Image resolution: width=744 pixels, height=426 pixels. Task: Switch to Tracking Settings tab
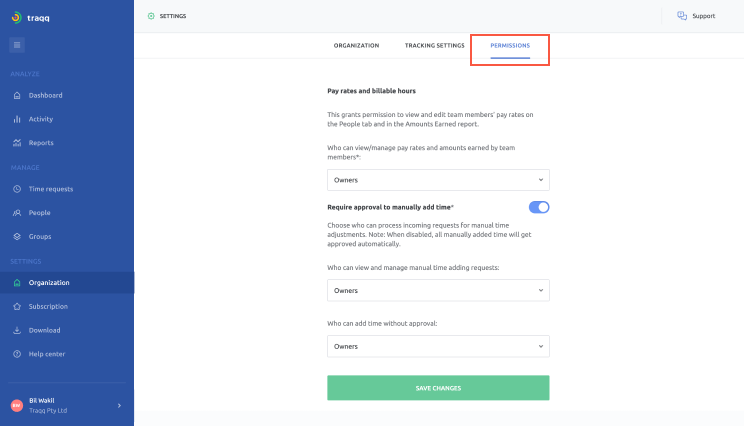435,46
